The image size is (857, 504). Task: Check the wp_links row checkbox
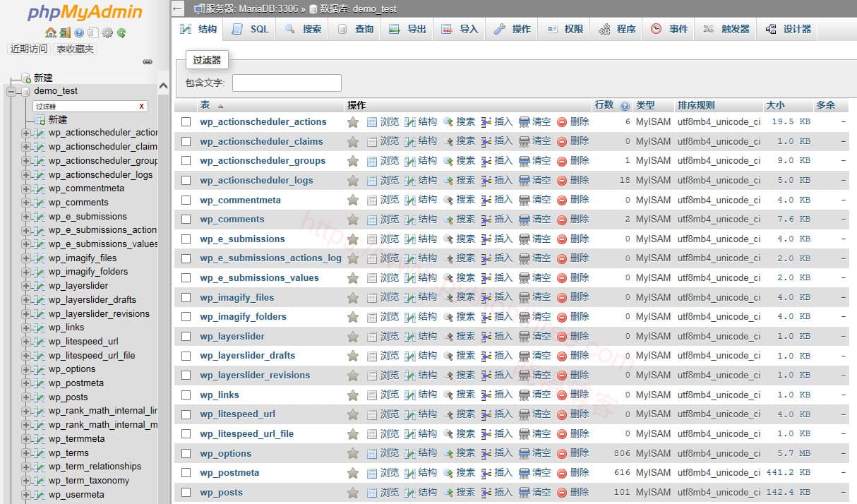coord(186,395)
